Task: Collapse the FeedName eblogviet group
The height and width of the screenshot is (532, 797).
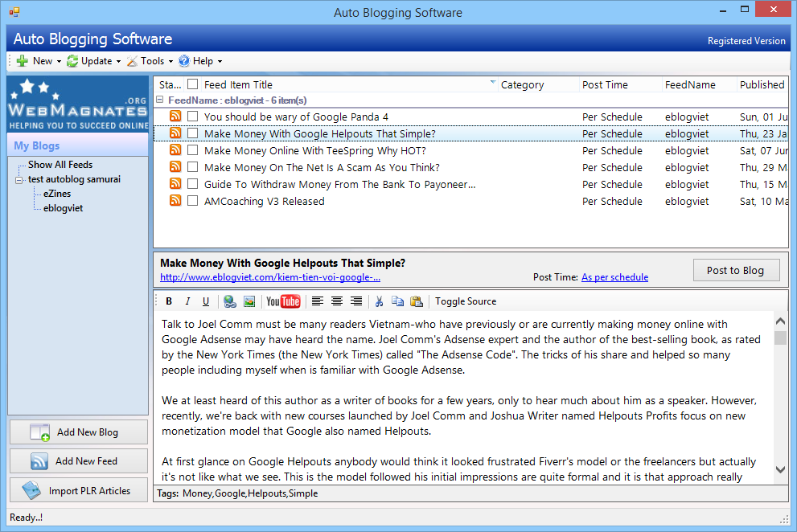Action: point(159,100)
